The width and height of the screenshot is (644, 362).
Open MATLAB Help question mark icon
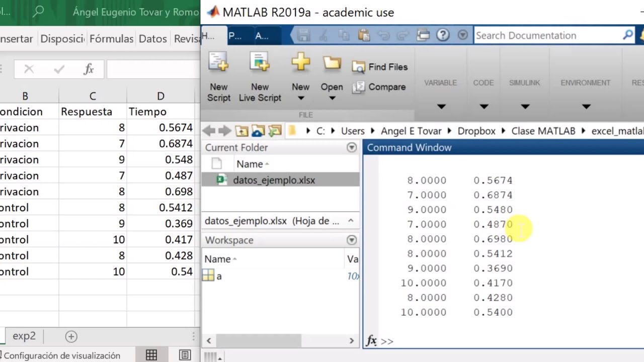[x=443, y=35]
